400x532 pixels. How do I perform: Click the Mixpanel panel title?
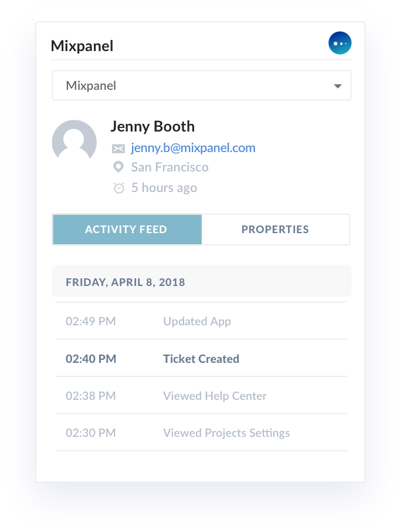82,46
